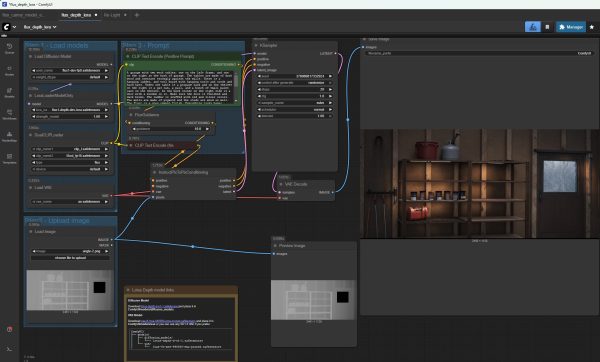Image resolution: width=600 pixels, height=362 pixels.
Task: Open the Manager button
Action: coord(571,27)
